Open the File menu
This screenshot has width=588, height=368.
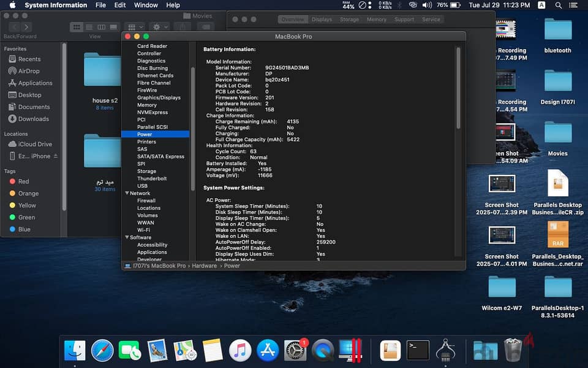tap(100, 6)
